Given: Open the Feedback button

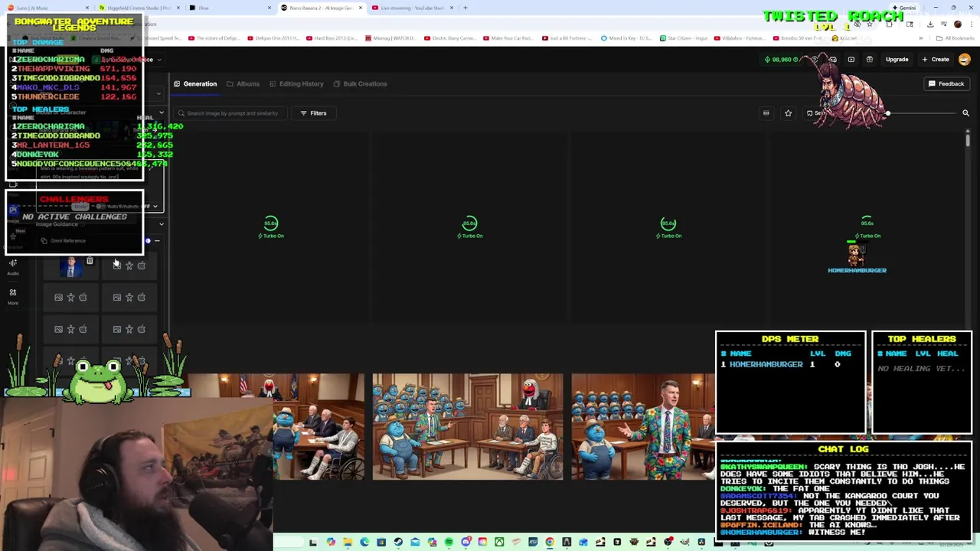Looking at the screenshot, I should coord(946,83).
